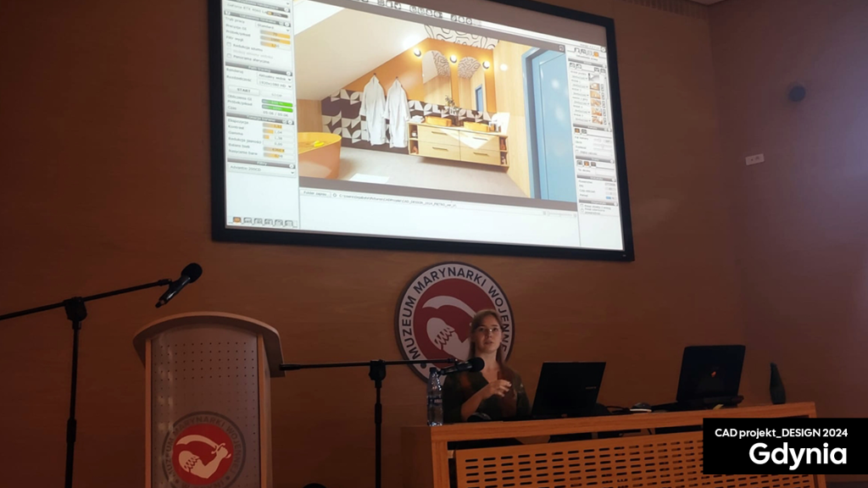Open the first 'domyślne' dropdown in the right panel list
868x488 pixels.
pos(580,77)
